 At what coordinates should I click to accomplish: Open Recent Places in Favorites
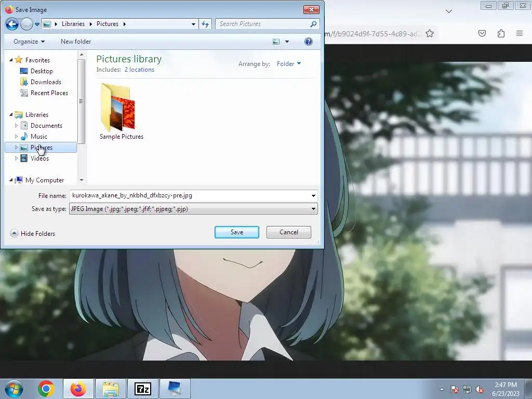[x=49, y=92]
